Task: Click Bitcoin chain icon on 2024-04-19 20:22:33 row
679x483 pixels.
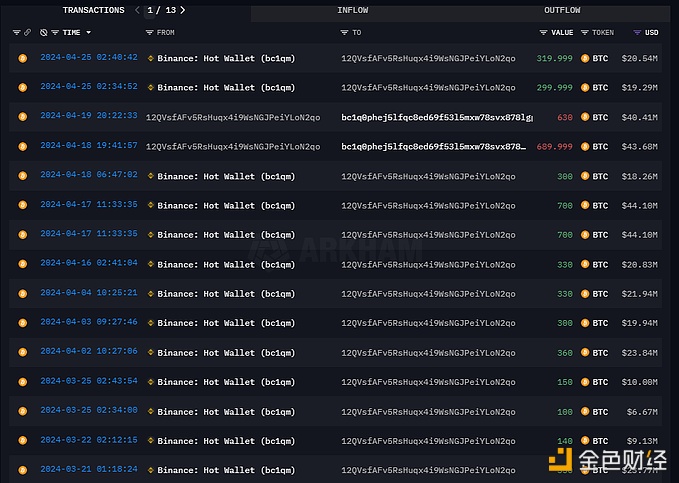Action: click(23, 117)
